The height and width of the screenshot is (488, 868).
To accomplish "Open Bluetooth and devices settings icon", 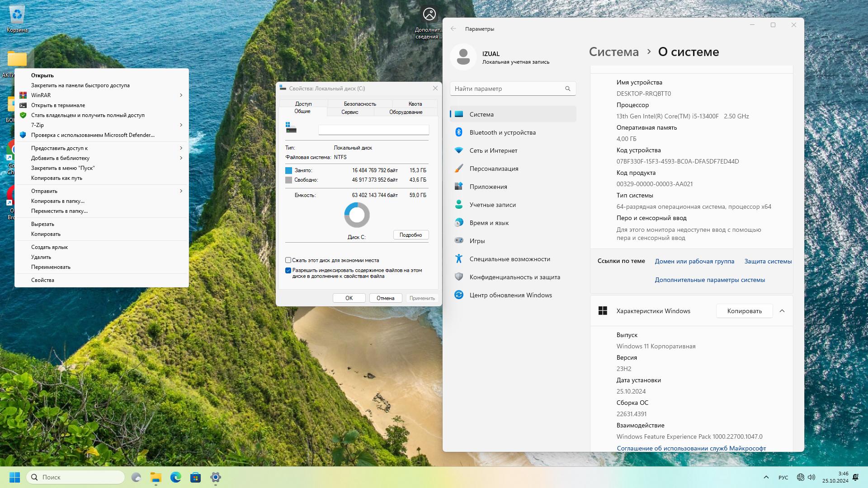I will pos(459,132).
